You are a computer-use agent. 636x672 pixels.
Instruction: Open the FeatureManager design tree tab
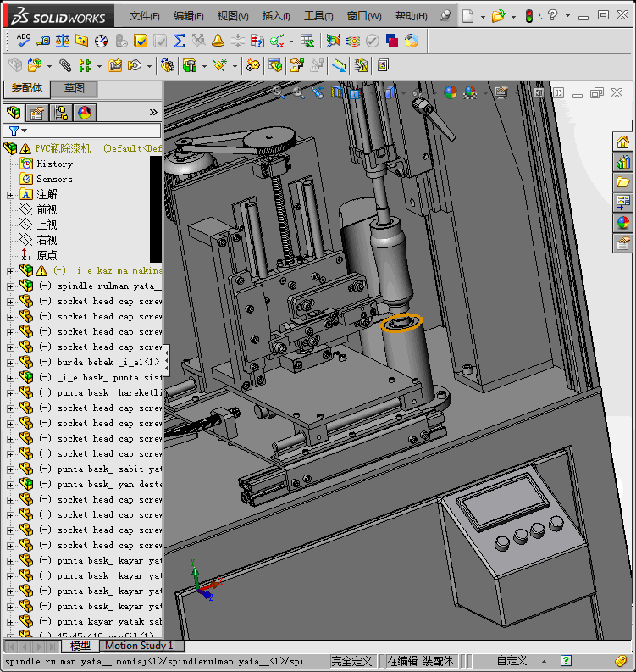tap(14, 113)
